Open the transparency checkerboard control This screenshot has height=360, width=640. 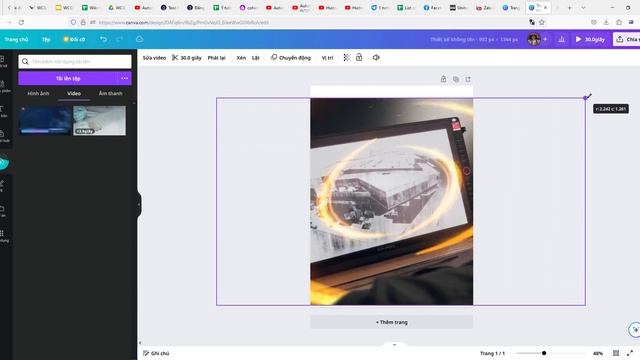click(x=347, y=58)
